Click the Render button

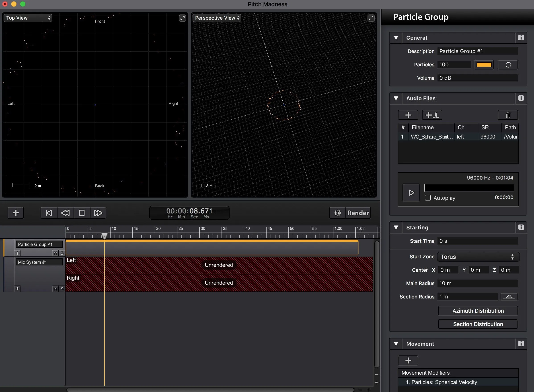tap(358, 213)
